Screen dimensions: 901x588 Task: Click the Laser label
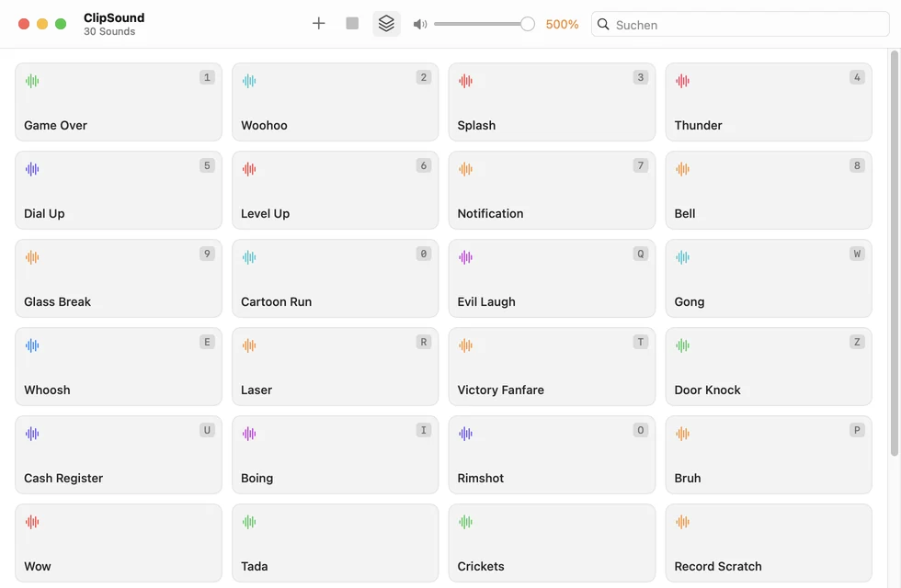coord(257,390)
